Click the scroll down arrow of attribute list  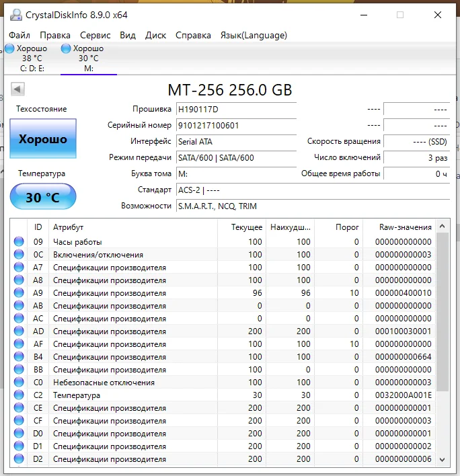[x=443, y=460]
